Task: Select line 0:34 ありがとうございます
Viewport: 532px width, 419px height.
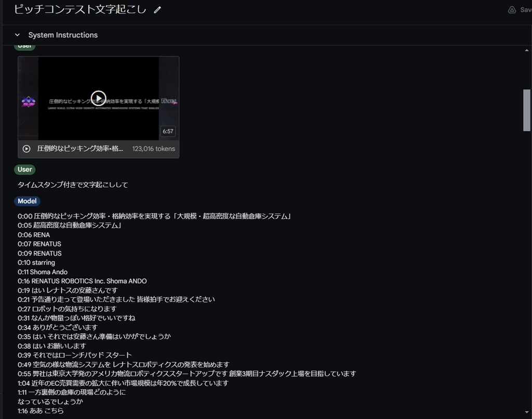Action: [58, 328]
